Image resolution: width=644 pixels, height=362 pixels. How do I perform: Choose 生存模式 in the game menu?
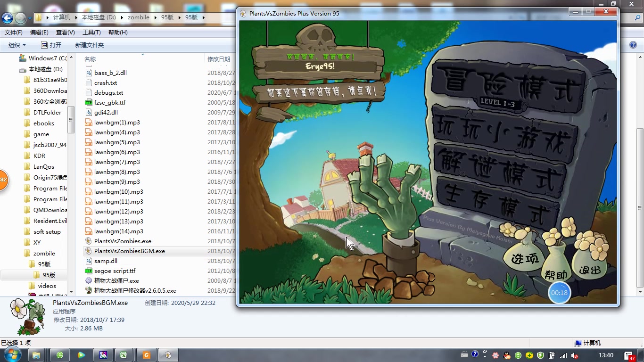coord(497,203)
